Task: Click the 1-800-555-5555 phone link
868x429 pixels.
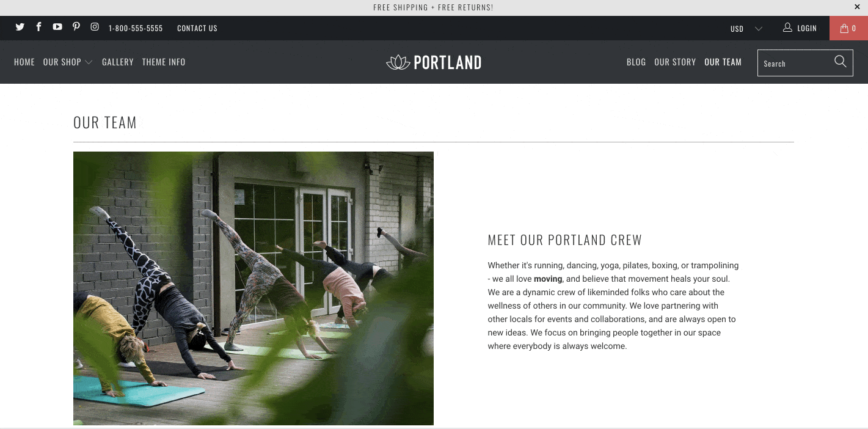Action: (x=136, y=28)
